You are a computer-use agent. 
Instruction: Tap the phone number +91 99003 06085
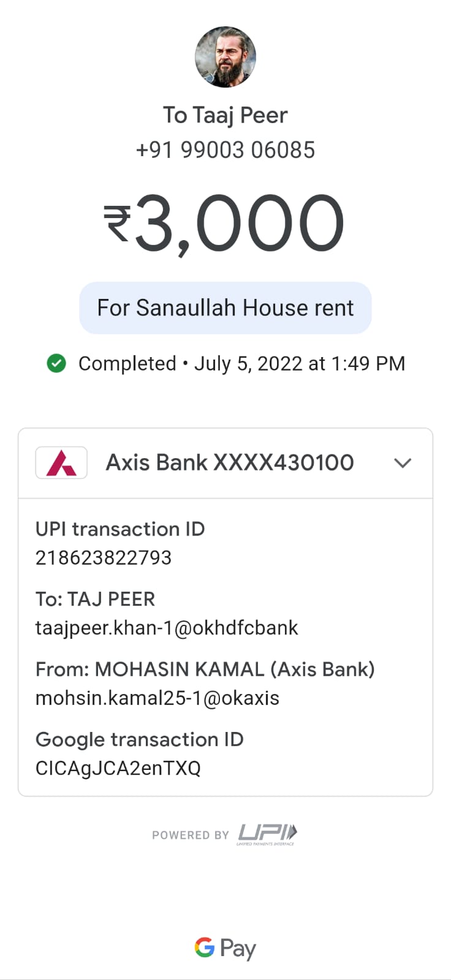click(225, 149)
